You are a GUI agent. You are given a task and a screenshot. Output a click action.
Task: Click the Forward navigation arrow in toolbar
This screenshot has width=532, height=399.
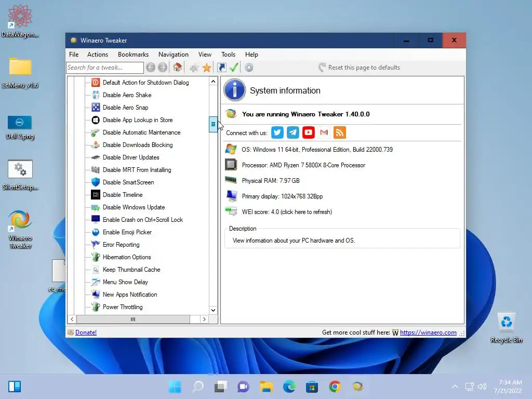163,68
